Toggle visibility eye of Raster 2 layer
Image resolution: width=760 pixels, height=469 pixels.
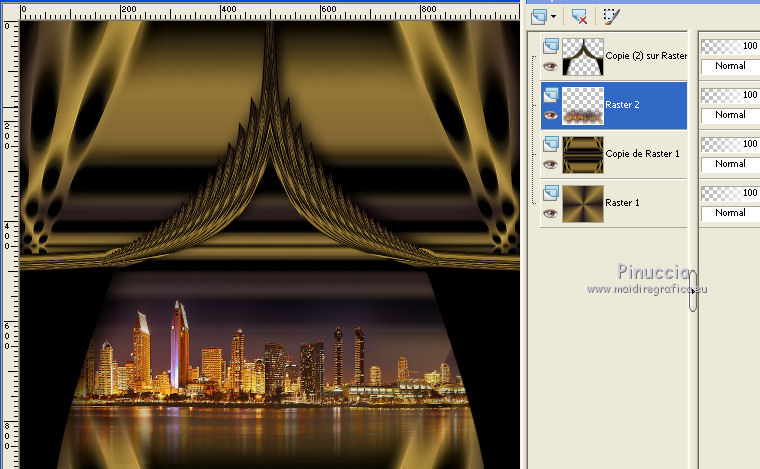pyautogui.click(x=550, y=115)
